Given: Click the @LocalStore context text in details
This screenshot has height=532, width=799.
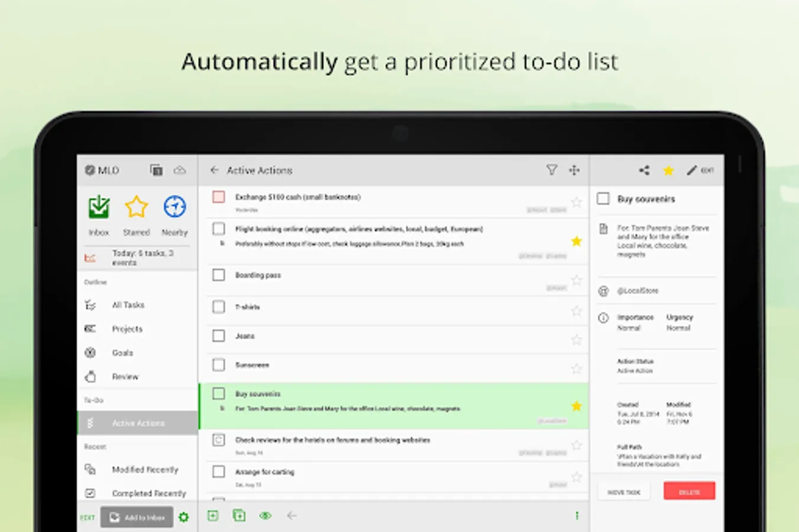Looking at the screenshot, I should point(638,291).
